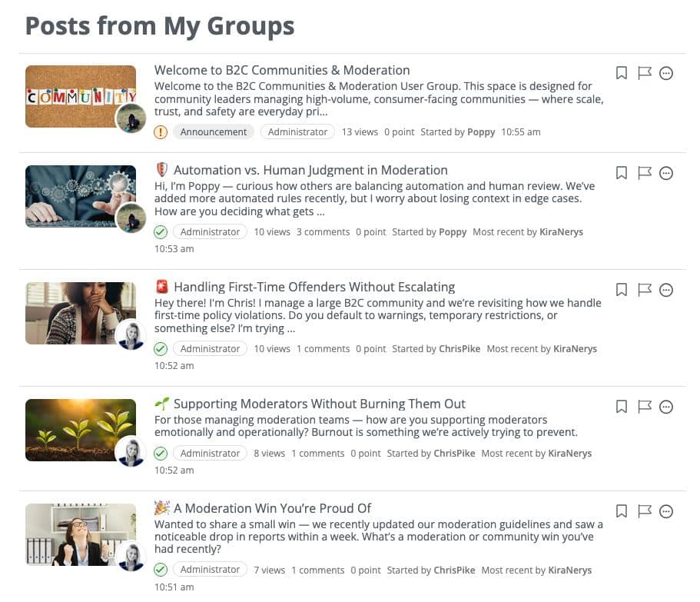The height and width of the screenshot is (602, 700).
Task: Flag the "Automation vs. Human Judgment" post
Action: (645, 173)
